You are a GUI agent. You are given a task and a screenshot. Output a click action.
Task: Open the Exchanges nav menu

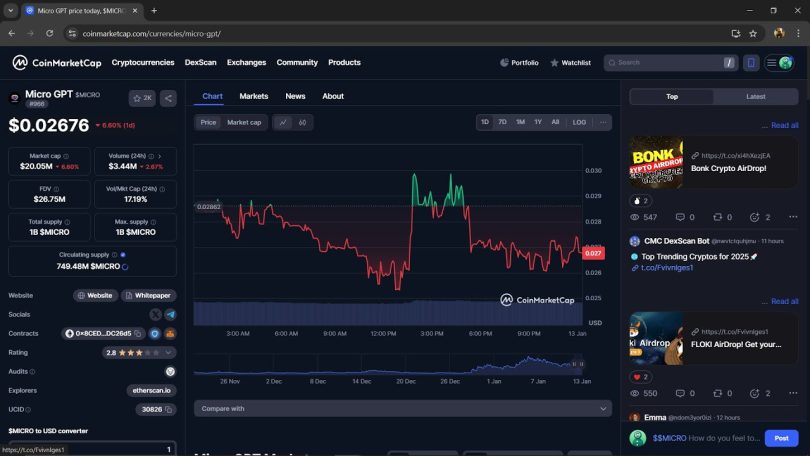[x=246, y=62]
